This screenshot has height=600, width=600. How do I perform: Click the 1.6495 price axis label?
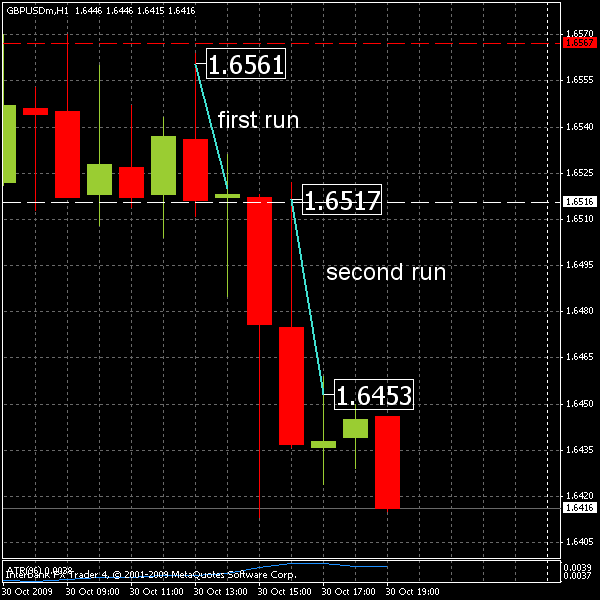(x=579, y=265)
